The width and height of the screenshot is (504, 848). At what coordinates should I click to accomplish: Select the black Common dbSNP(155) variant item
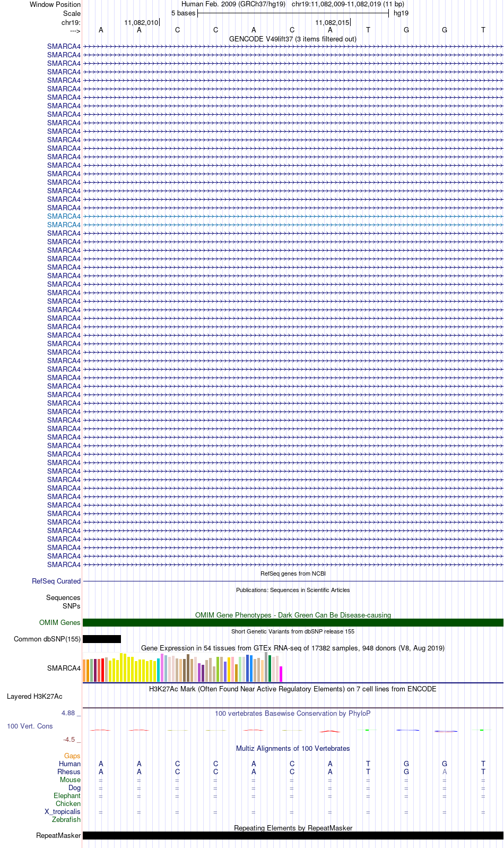point(102,639)
